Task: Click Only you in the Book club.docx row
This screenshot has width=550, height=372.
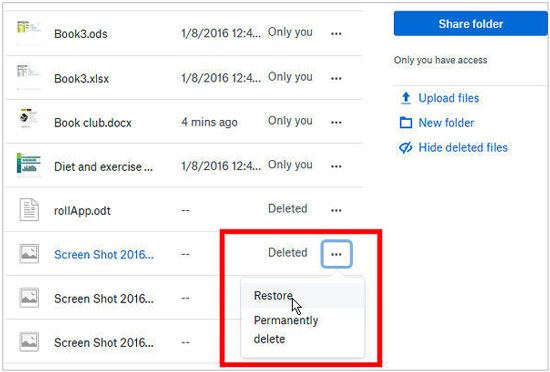Action: [x=290, y=121]
